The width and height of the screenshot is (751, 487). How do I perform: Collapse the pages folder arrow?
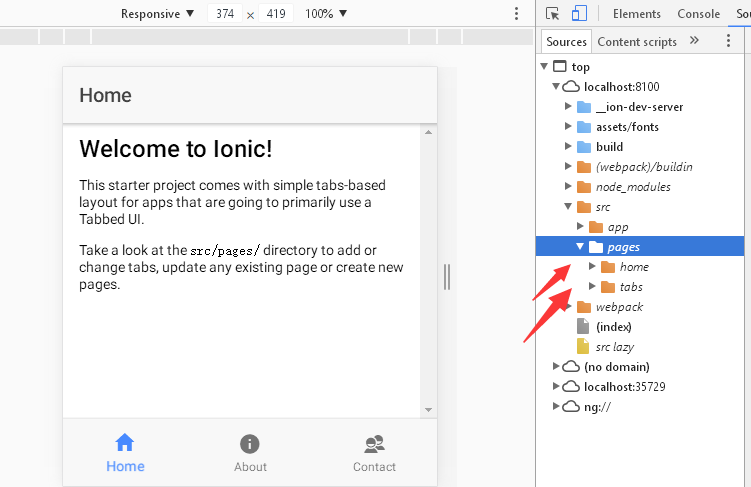(x=580, y=247)
